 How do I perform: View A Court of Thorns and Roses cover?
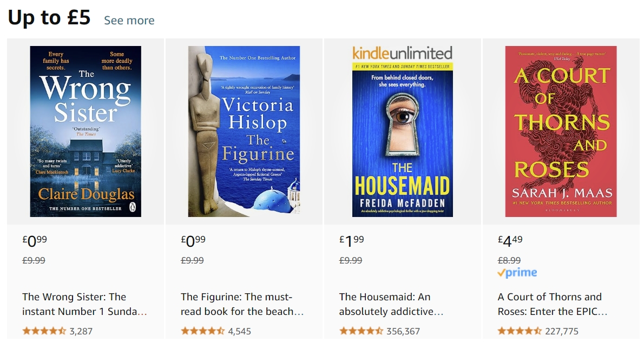point(561,131)
